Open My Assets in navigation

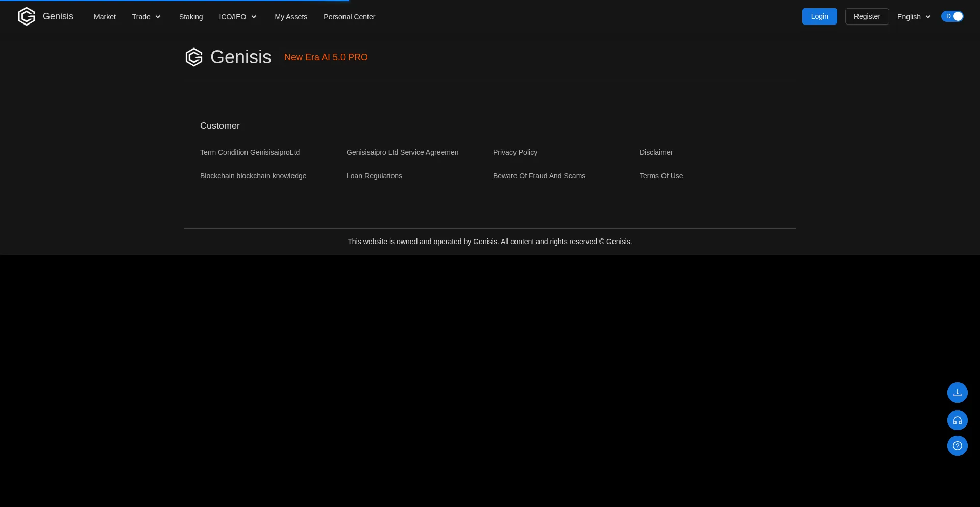click(x=291, y=17)
